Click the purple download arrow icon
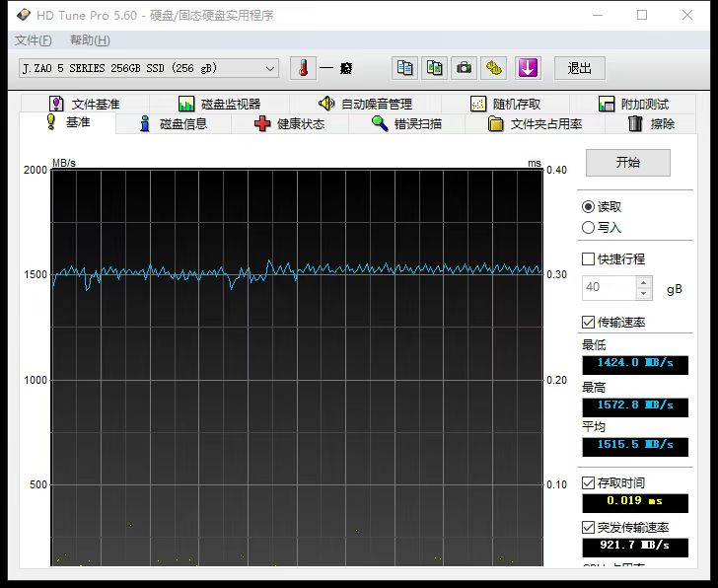Viewport: 718px width, 588px height. point(528,68)
